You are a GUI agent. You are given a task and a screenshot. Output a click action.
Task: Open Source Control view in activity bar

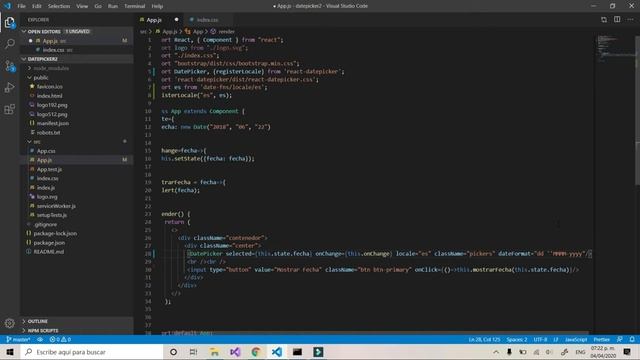[9, 66]
